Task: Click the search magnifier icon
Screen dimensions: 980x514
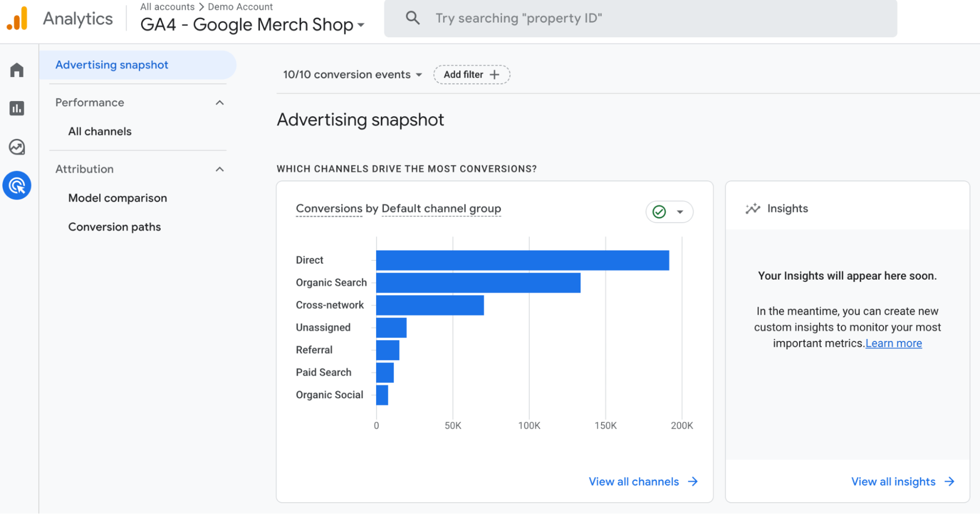Action: pos(413,18)
